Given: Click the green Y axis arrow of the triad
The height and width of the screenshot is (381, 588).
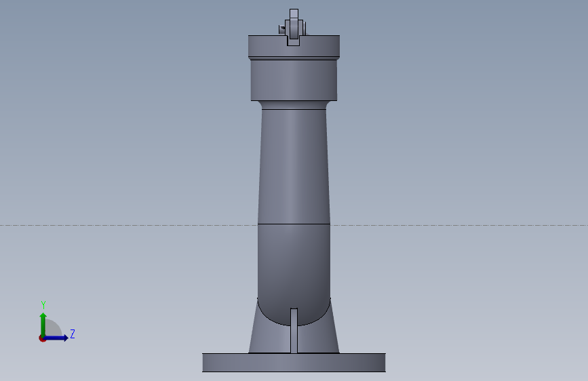Looking at the screenshot, I should (x=43, y=324).
